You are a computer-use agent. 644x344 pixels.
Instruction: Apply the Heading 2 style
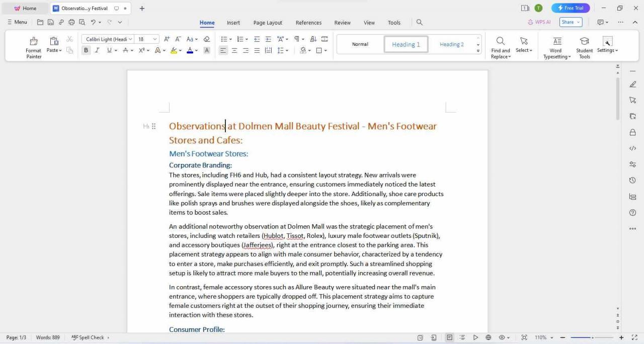pos(451,44)
